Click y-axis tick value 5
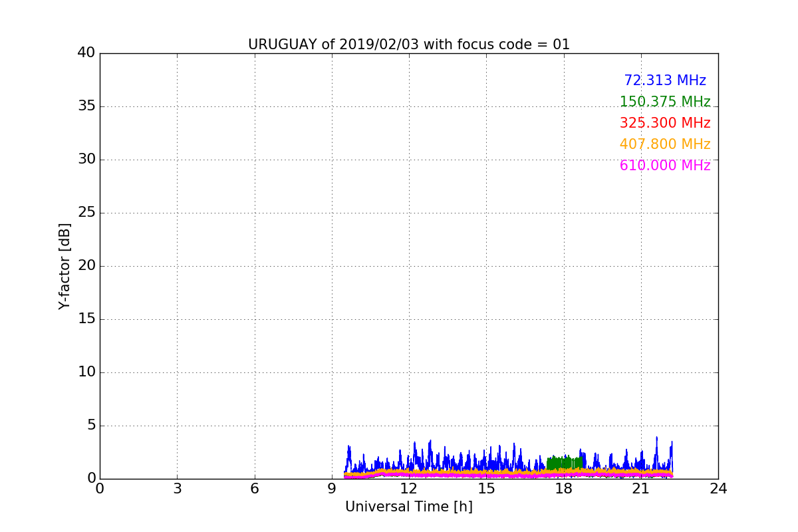The image size is (798, 532). click(91, 425)
